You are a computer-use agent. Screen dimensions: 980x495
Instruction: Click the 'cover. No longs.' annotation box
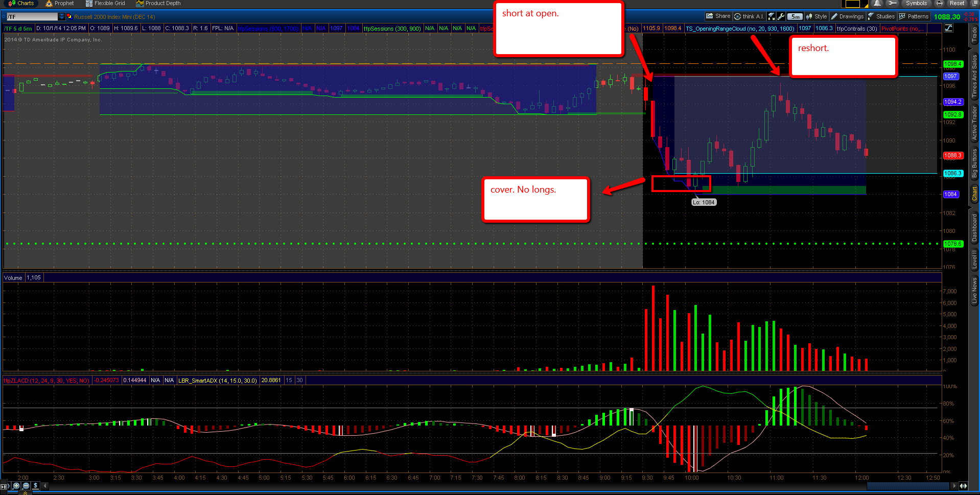pos(536,200)
